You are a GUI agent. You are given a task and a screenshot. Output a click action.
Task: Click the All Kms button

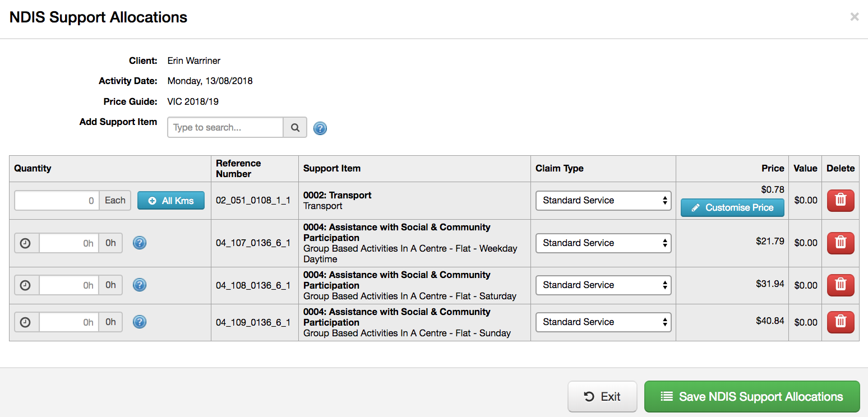click(171, 200)
